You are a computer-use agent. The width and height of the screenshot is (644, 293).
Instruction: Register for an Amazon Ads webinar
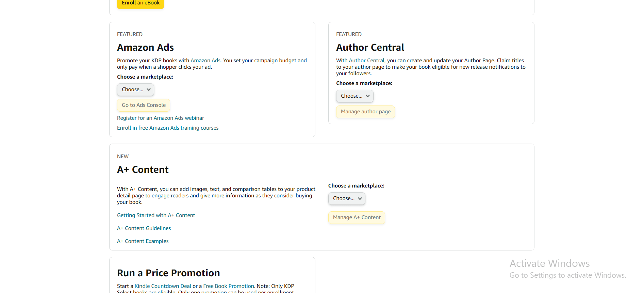pos(160,118)
